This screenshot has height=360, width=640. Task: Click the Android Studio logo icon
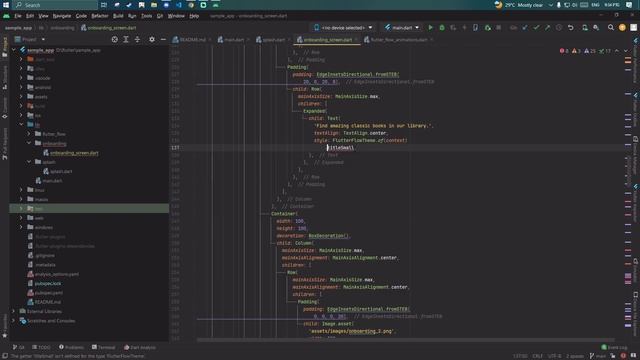pyautogui.click(x=6, y=16)
